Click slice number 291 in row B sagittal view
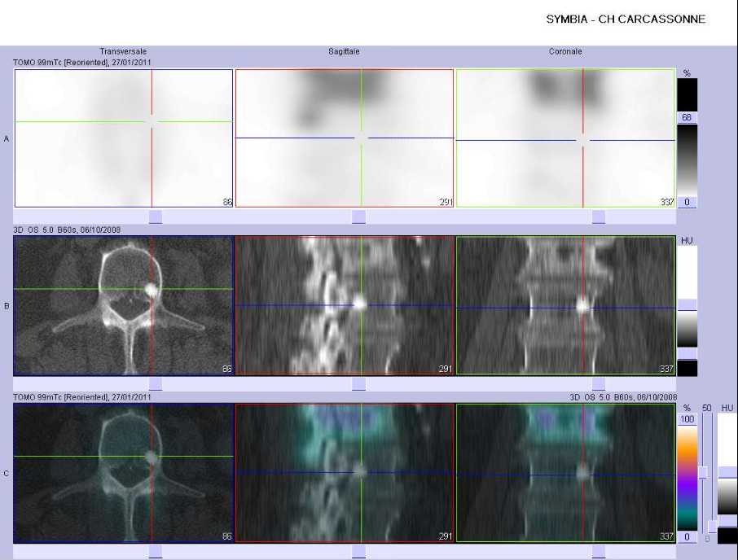The height and width of the screenshot is (560, 738). 446,369
